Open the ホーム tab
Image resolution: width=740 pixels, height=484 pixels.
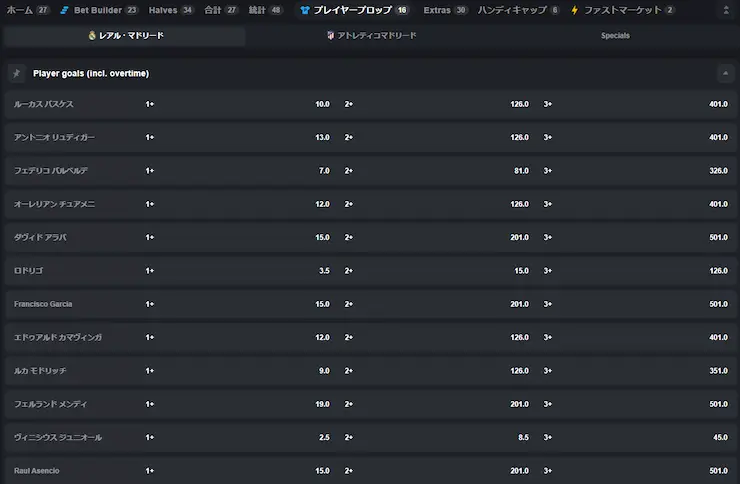coord(28,10)
